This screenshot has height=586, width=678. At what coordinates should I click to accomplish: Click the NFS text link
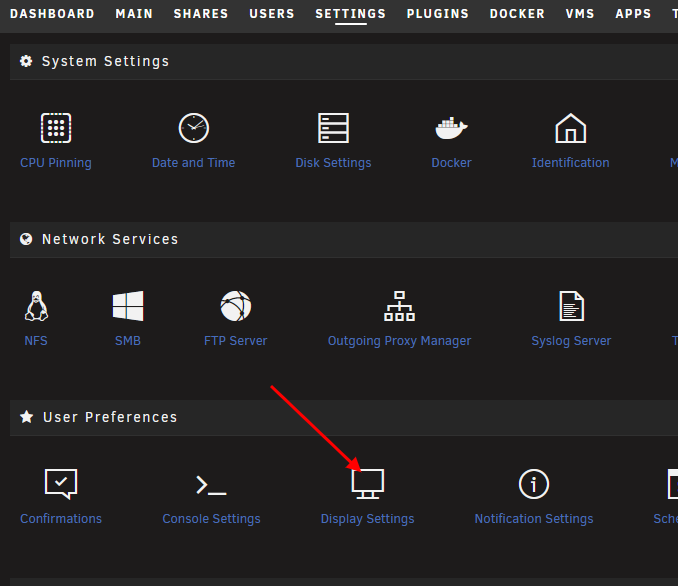click(36, 341)
